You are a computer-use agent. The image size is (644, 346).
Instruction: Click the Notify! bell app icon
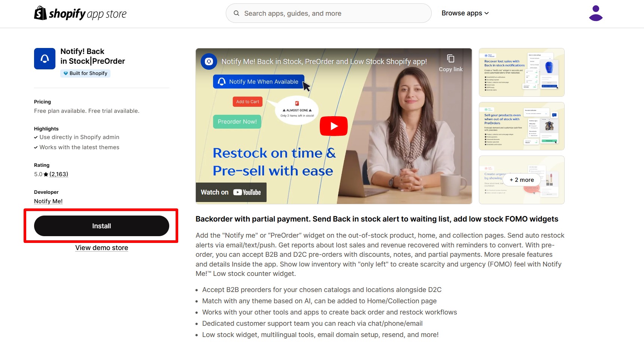click(x=45, y=58)
